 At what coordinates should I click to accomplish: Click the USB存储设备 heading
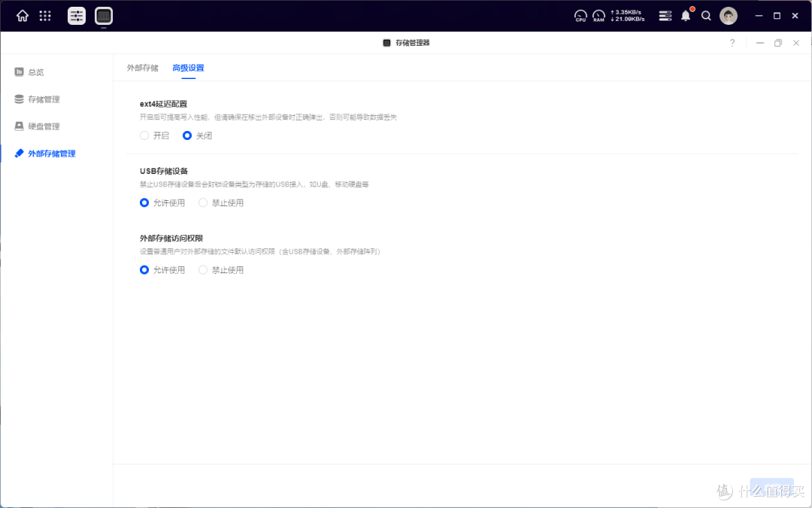164,171
